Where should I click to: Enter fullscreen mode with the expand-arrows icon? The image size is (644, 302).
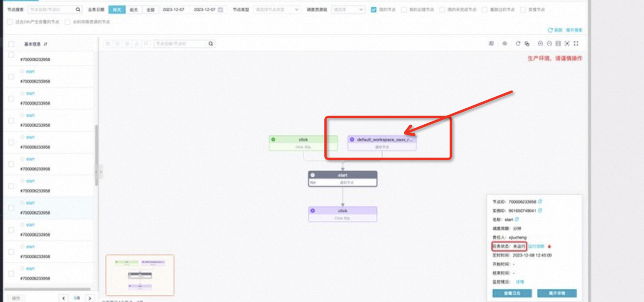576,43
